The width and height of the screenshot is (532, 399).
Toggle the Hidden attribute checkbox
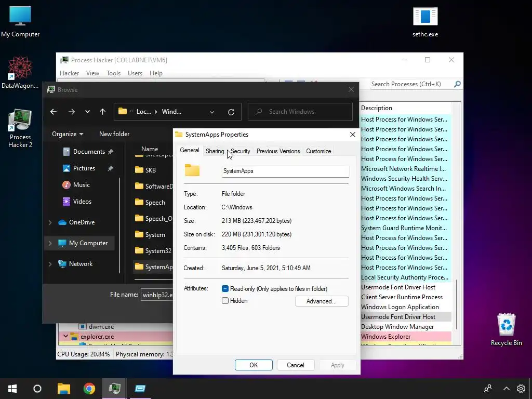pos(225,301)
